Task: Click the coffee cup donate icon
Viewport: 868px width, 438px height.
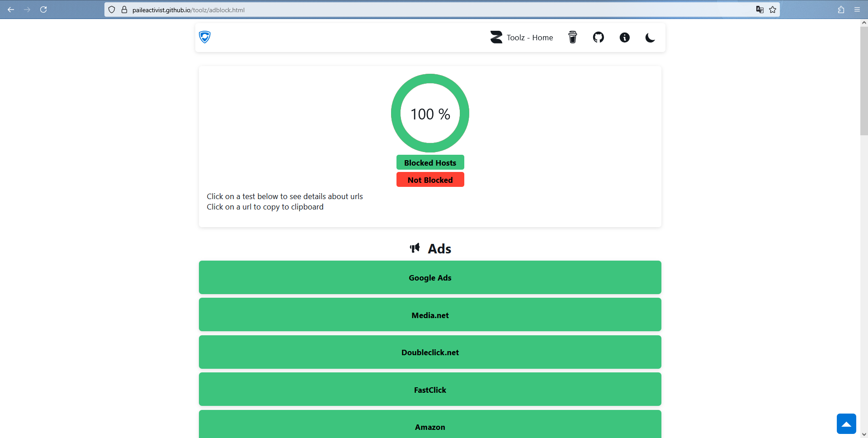Action: click(572, 37)
